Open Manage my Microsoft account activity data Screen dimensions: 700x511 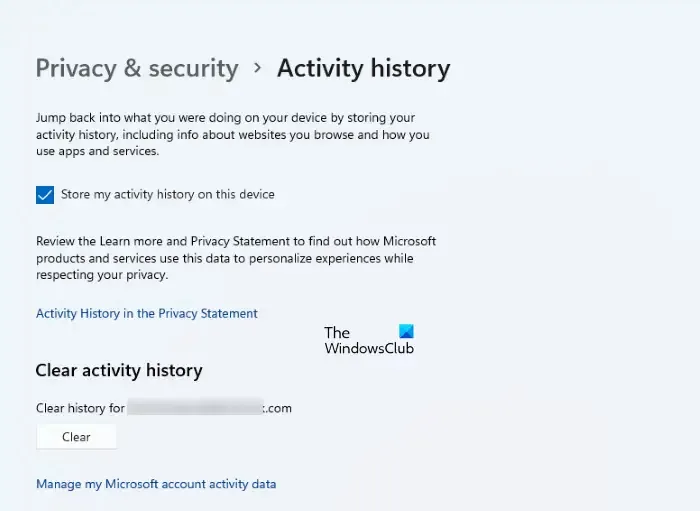click(x=156, y=484)
